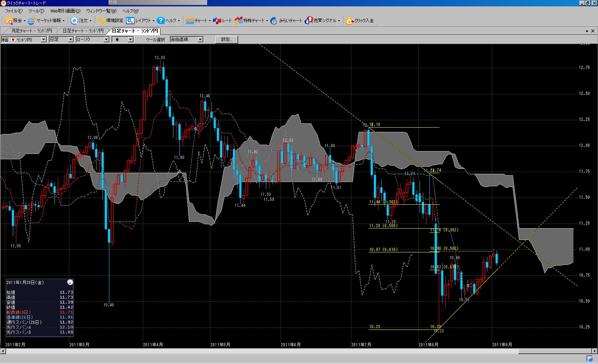Open 売買シグナル signal icon
The image size is (598, 364).
click(309, 21)
